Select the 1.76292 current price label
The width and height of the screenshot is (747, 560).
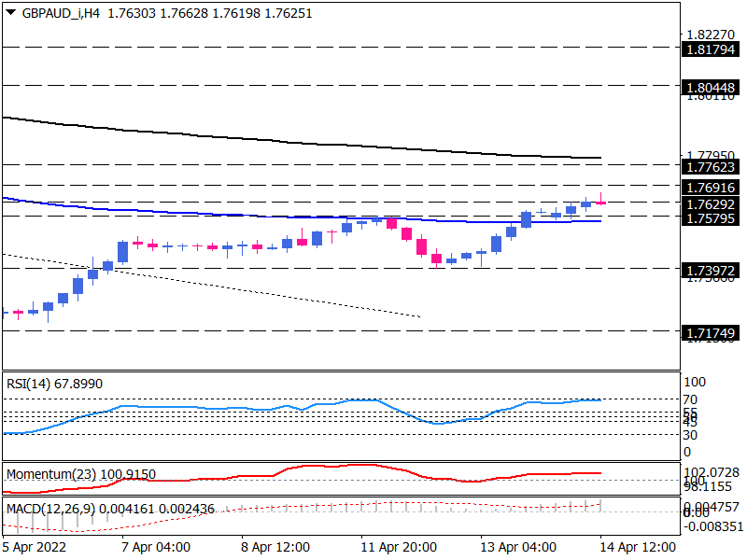pos(711,203)
